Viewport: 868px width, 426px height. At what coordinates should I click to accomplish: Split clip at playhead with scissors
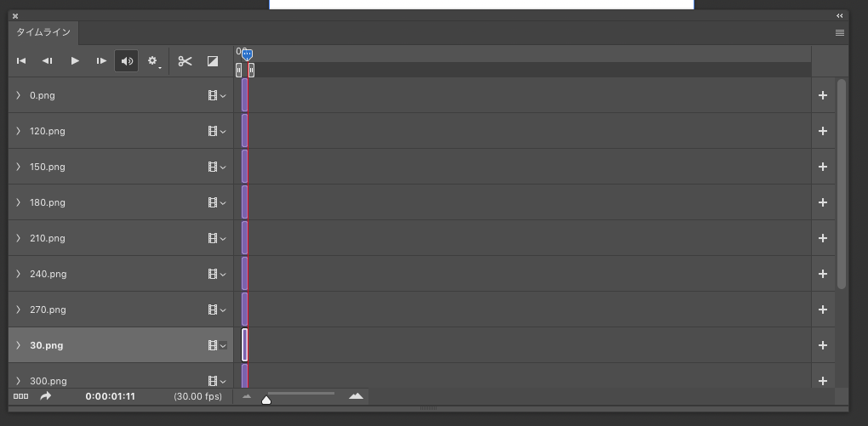(185, 61)
